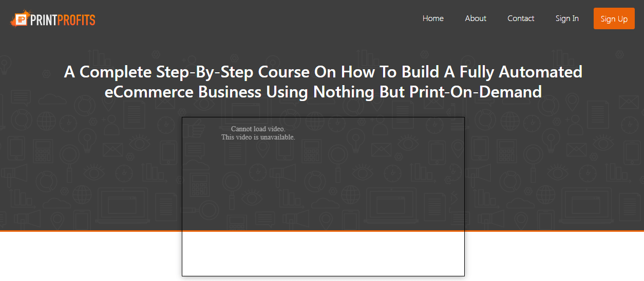This screenshot has height=281, width=644.
Task: Open the Home page link
Action: click(433, 18)
